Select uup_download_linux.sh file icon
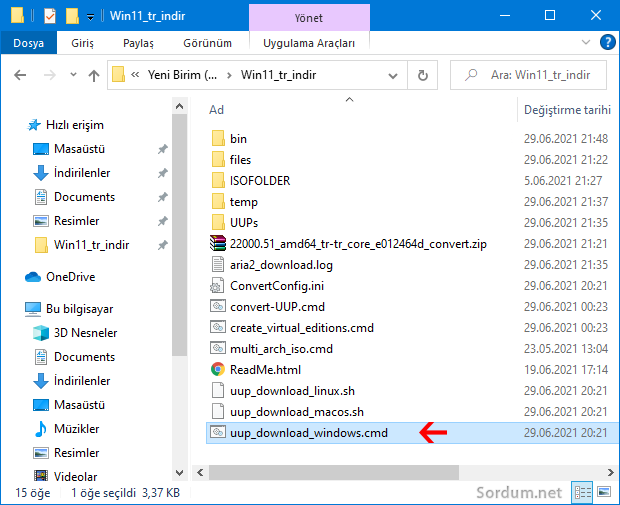Screen dimensions: 620x505 (218, 390)
